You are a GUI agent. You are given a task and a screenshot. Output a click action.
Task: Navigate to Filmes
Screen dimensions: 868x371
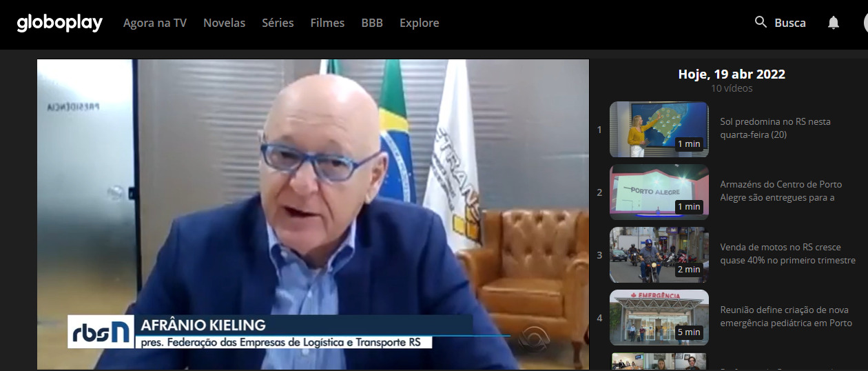point(327,23)
